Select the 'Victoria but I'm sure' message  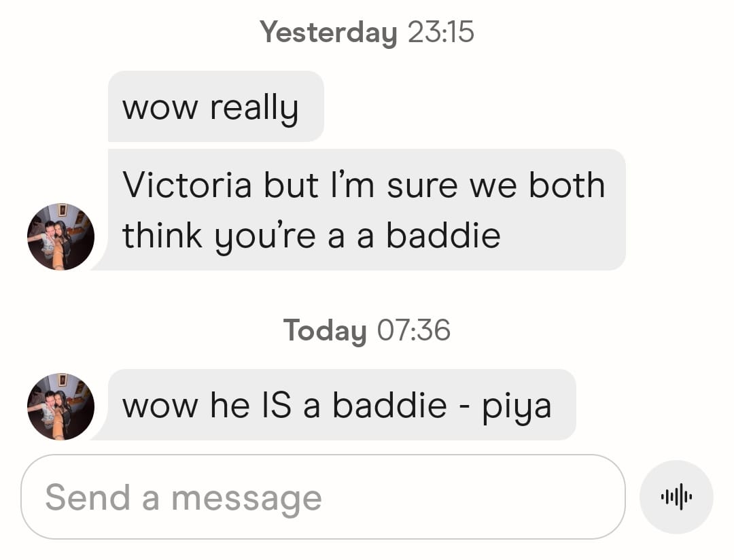(366, 210)
